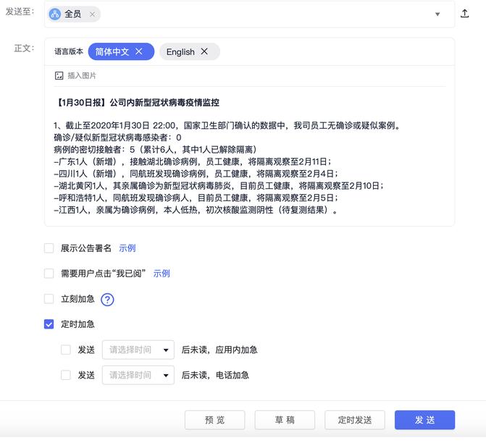Click the blue 发送 button

pos(424,420)
